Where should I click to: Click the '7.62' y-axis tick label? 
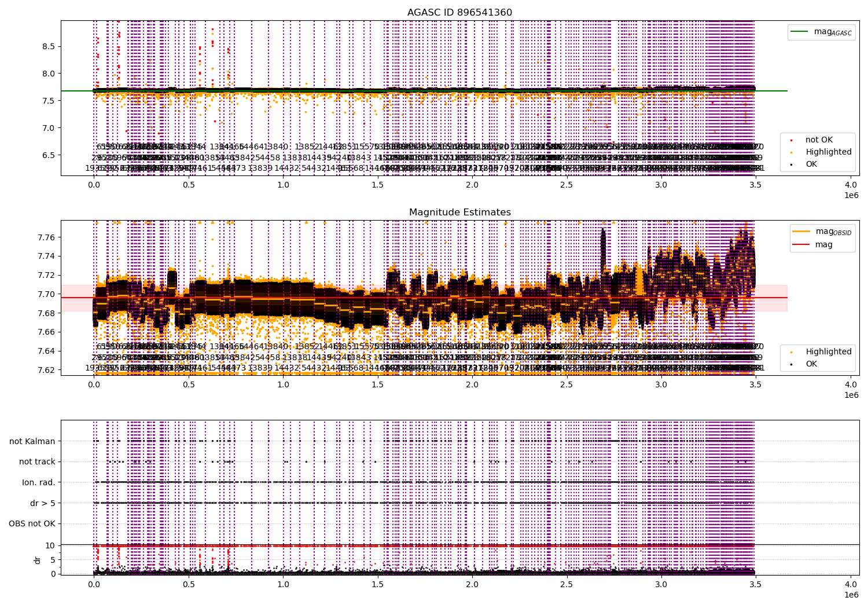pos(46,370)
